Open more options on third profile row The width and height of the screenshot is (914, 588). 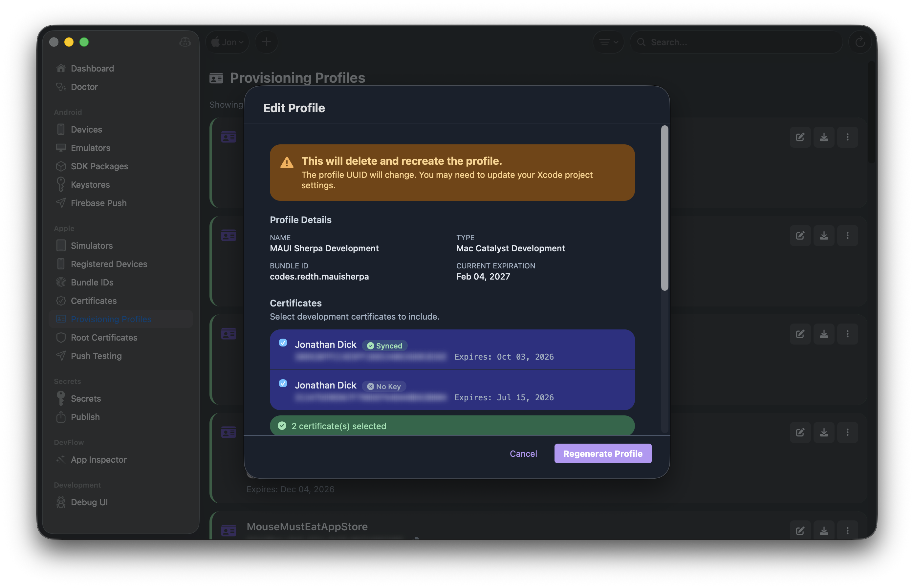click(x=847, y=334)
